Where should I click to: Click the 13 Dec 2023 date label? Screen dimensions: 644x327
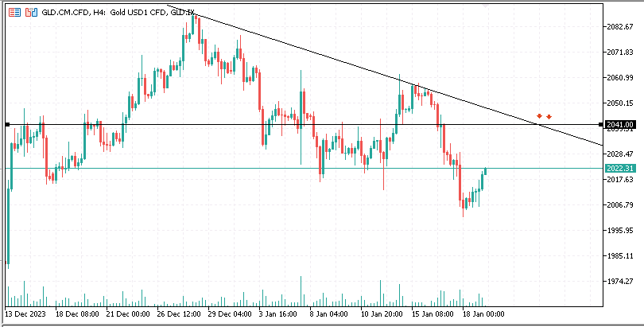25,313
